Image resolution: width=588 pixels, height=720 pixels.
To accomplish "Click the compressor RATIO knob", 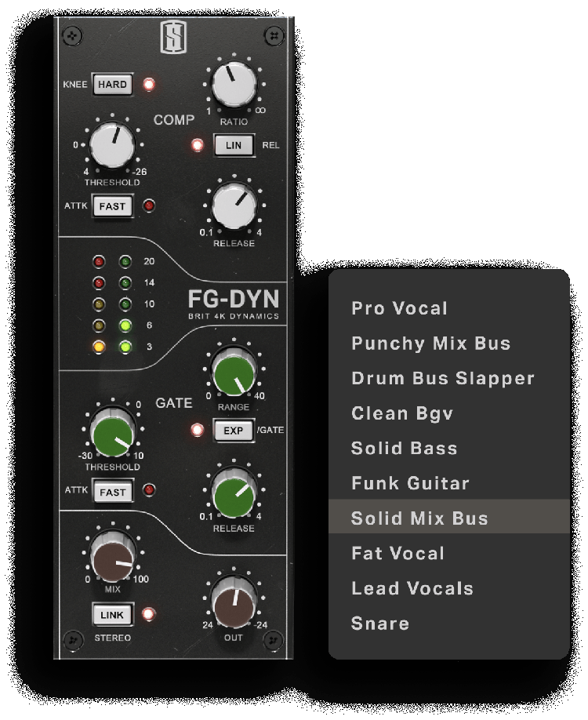I will point(234,85).
